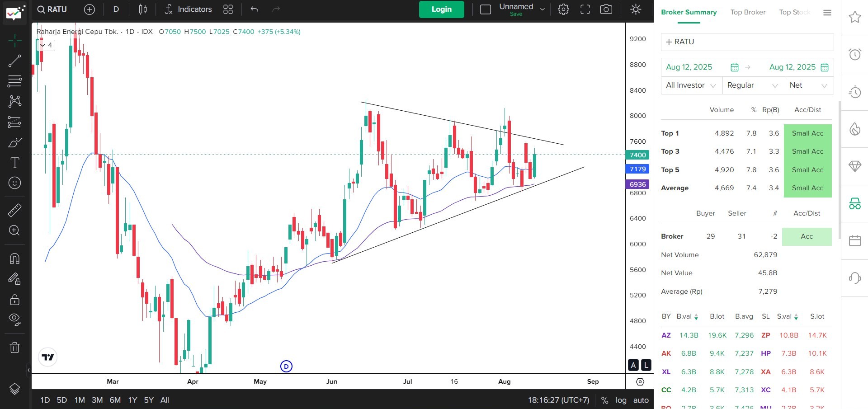
Task: Sort by S.val column
Action: coord(788,316)
